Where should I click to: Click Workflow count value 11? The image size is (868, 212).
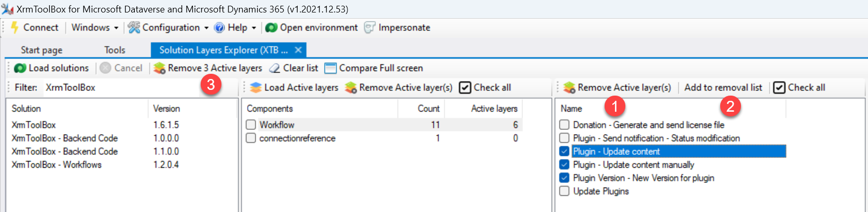point(435,125)
